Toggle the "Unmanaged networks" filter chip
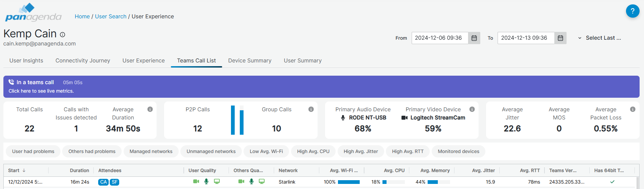The height and width of the screenshot is (189, 644). pyautogui.click(x=211, y=151)
